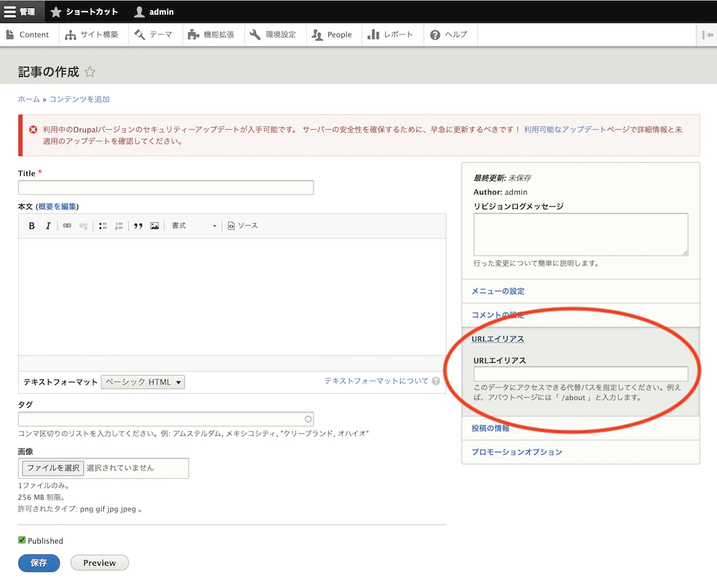Add this page to shortcuts with the star

(x=90, y=72)
